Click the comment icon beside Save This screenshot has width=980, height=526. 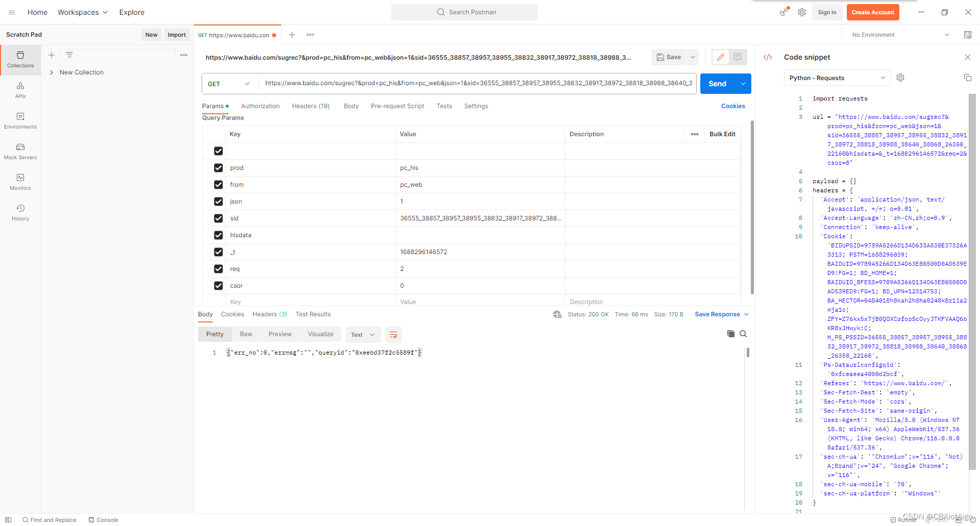[x=738, y=57]
